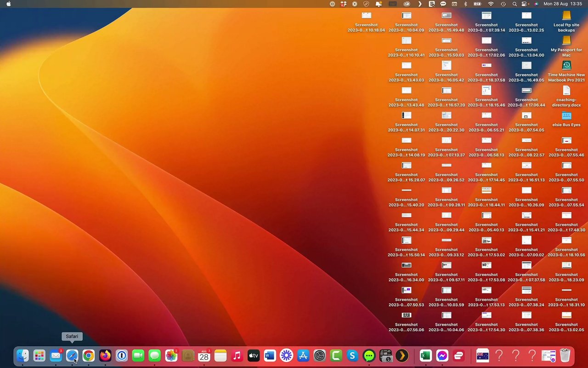Select the screenshot ending 07.55.46
The height and width of the screenshot is (368, 588).
[566, 146]
